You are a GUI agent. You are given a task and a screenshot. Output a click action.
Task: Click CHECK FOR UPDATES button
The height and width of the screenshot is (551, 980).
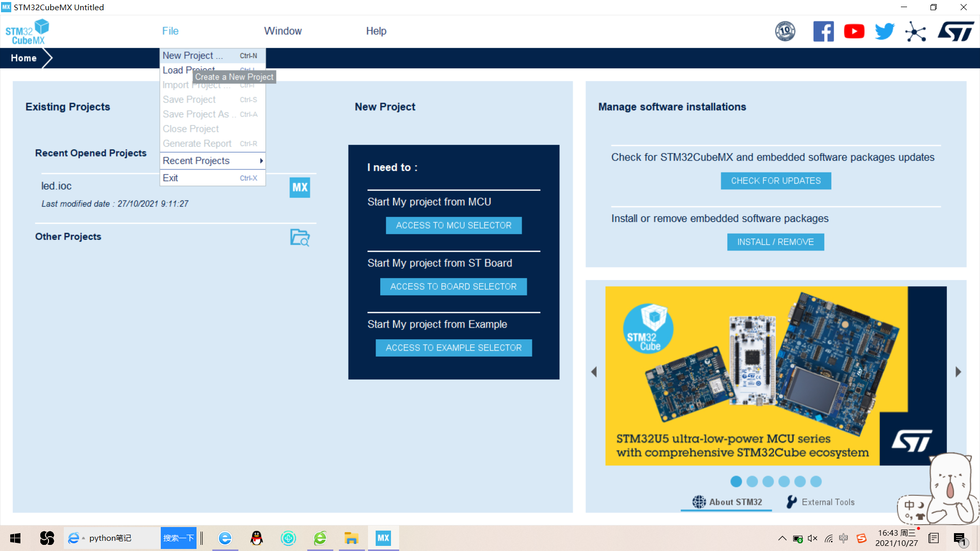pos(775,181)
